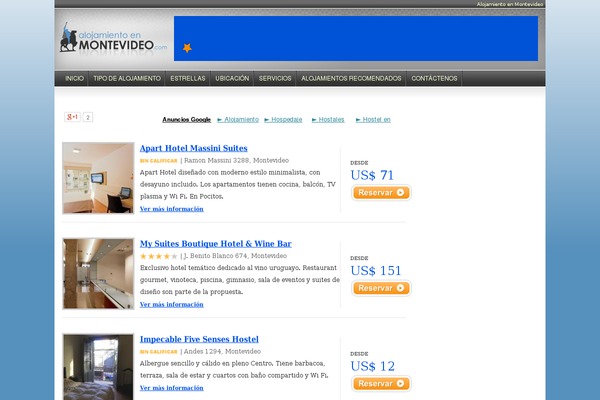Click SIN CALIFICAR label on Massini Suites
This screenshot has height=400, width=600.
click(159, 161)
